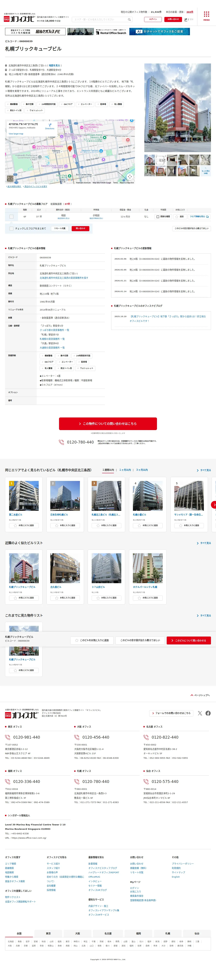Screen dimensions: 216x980
Task: Click the 地図を見る link near address
Action: (55, 65)
